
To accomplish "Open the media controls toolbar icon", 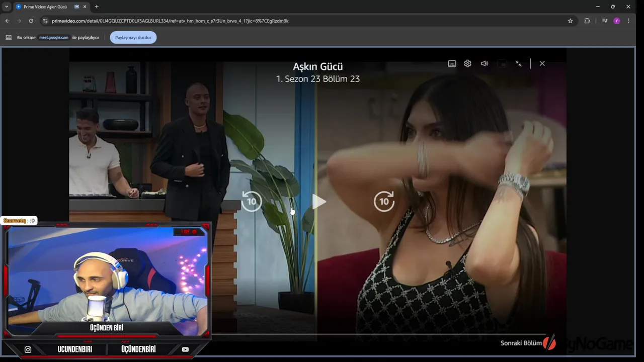I will pos(605,21).
